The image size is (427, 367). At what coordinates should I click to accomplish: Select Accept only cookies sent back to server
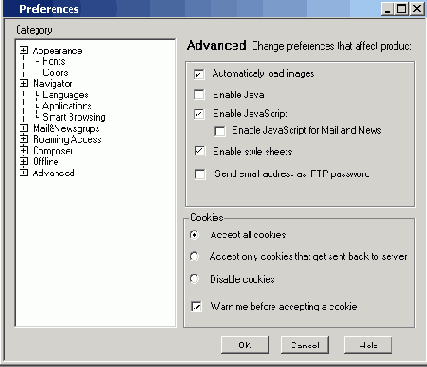[x=194, y=256]
